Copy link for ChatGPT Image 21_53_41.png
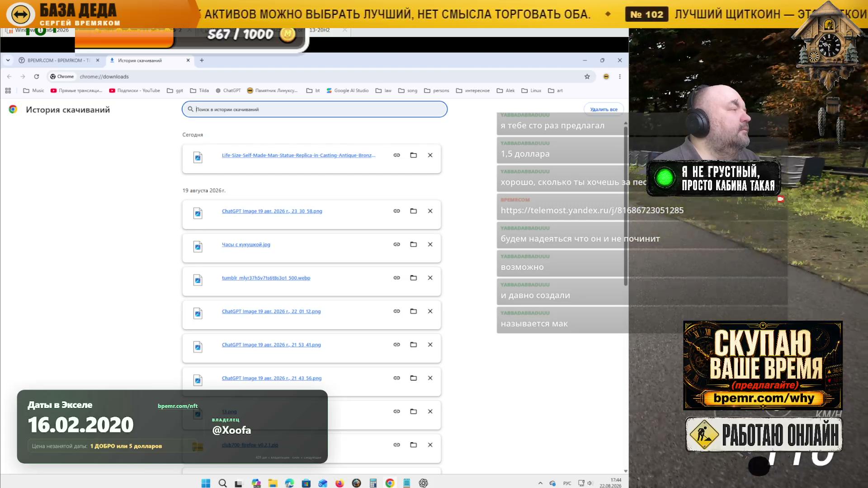Viewport: 868px width, 488px height. [396, 345]
